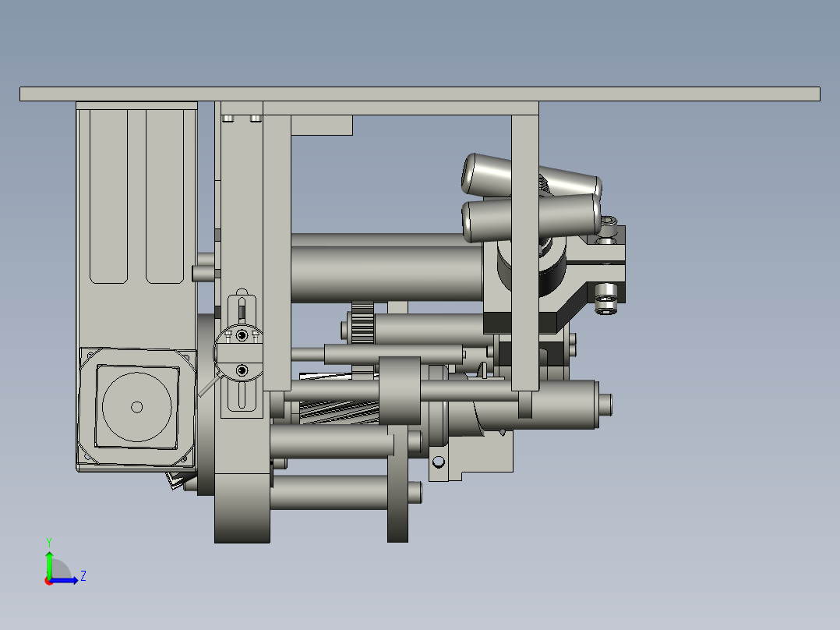
Task: Select the lower screw on the round dial
Action: (x=242, y=370)
